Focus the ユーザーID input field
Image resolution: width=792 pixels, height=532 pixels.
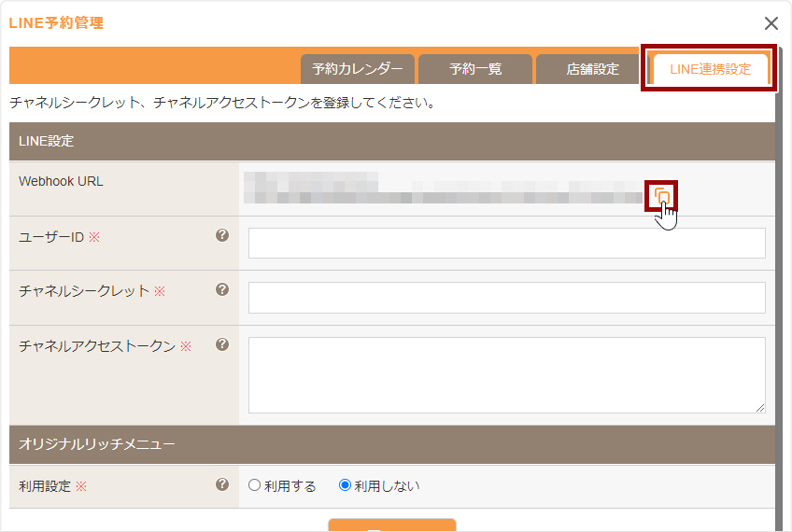tap(506, 243)
